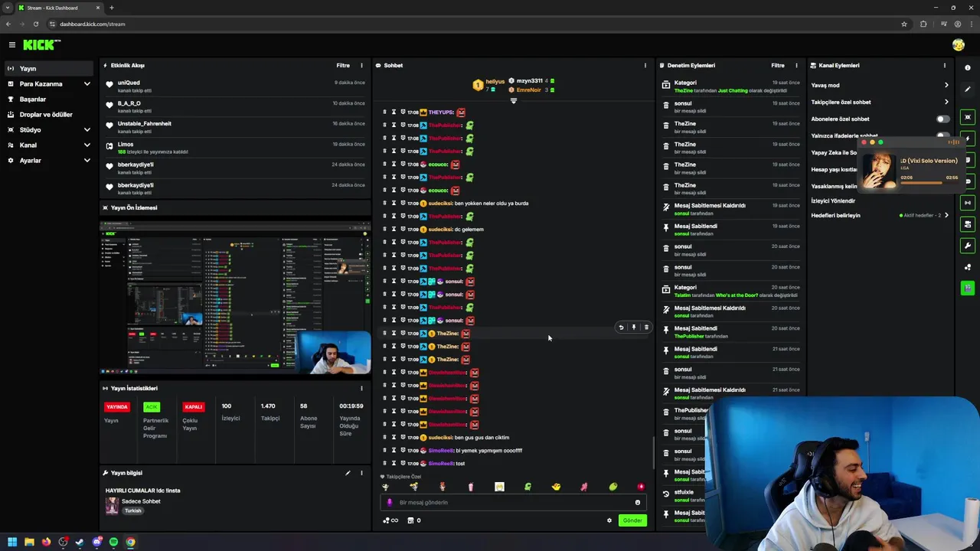Click the wrench tool icon in right sidebar
980x551 pixels.
(968, 246)
